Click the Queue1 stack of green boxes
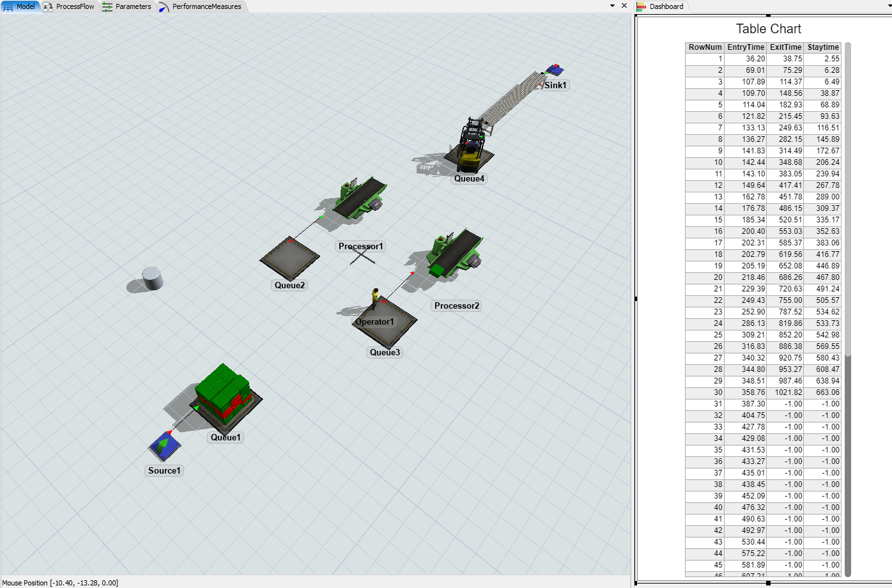This screenshot has width=892, height=588. pyautogui.click(x=224, y=391)
